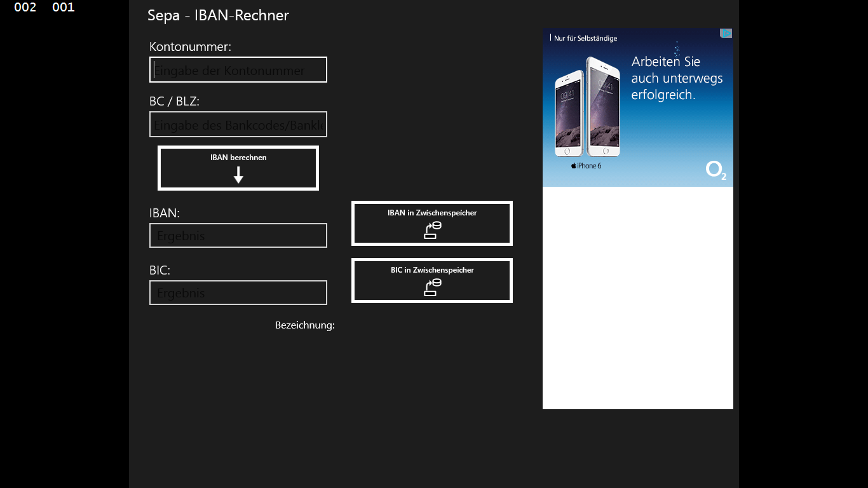Copy IBAN in Zwischenspeicher button
The image size is (868, 488).
(x=432, y=224)
